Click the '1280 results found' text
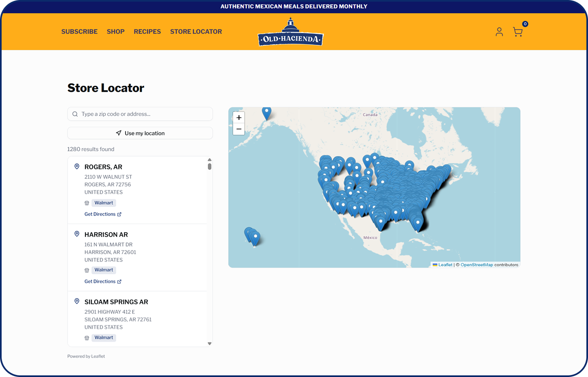Screen dimensions: 588x377 coord(91,149)
